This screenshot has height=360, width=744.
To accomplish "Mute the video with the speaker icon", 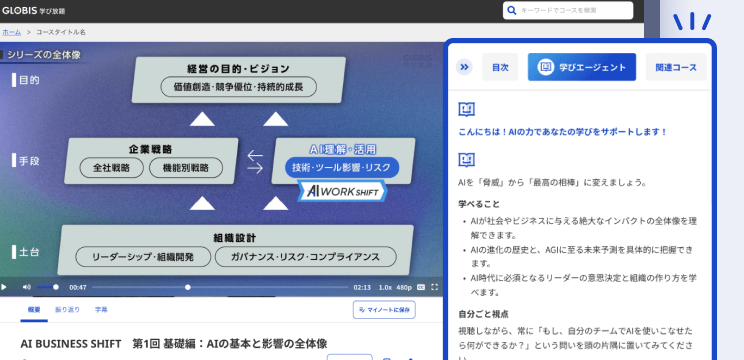I will pos(27,287).
